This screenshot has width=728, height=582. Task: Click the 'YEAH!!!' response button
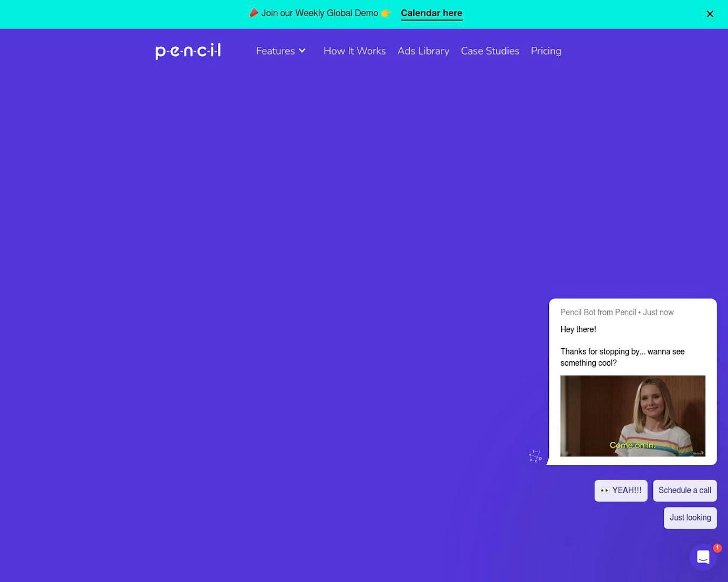(x=621, y=490)
